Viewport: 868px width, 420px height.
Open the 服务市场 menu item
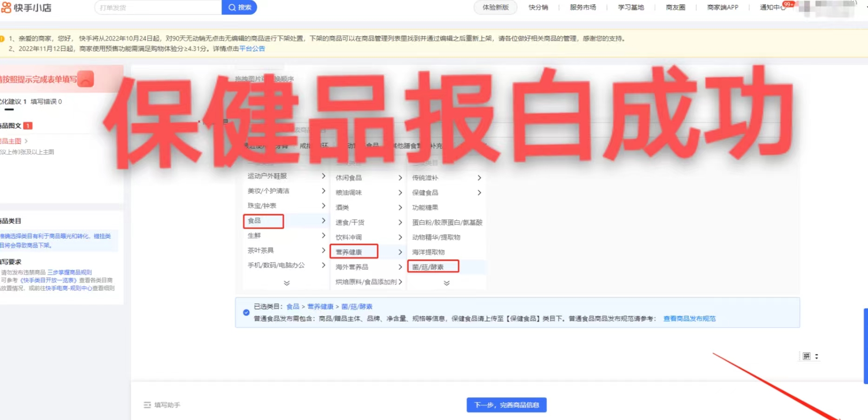point(583,7)
